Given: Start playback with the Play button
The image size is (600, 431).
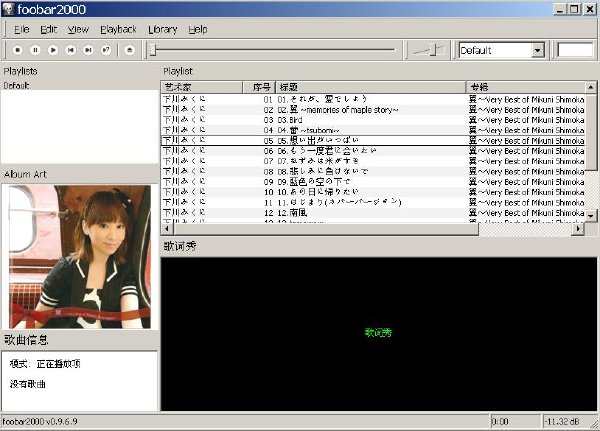Looking at the screenshot, I should [53, 50].
